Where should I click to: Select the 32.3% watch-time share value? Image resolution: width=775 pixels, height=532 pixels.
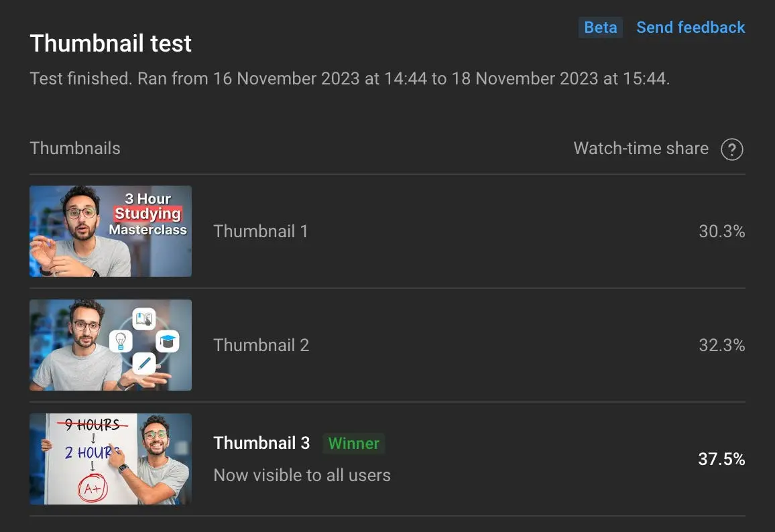point(722,345)
